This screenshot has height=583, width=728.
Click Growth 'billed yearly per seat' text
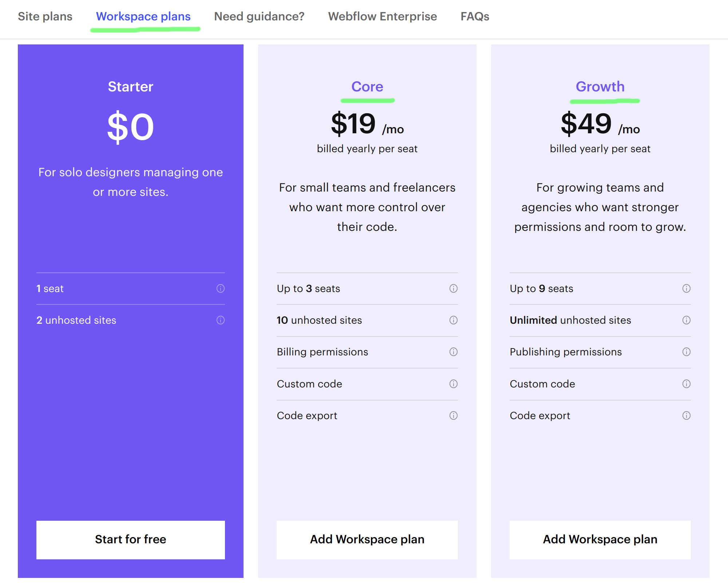click(600, 149)
